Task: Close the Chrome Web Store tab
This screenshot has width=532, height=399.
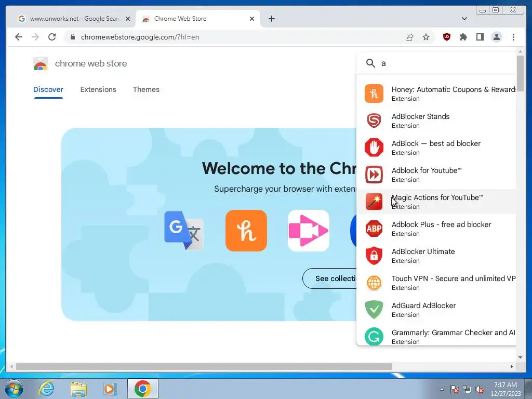Action: (x=252, y=19)
